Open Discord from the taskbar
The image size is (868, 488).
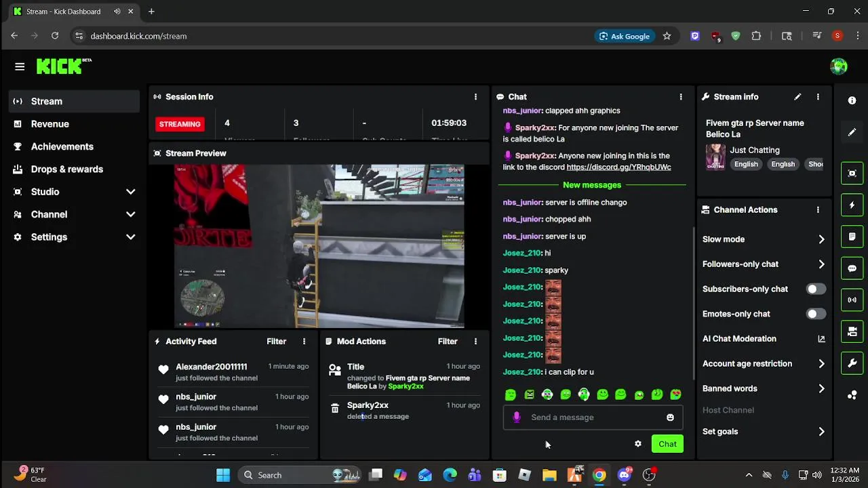click(x=625, y=475)
